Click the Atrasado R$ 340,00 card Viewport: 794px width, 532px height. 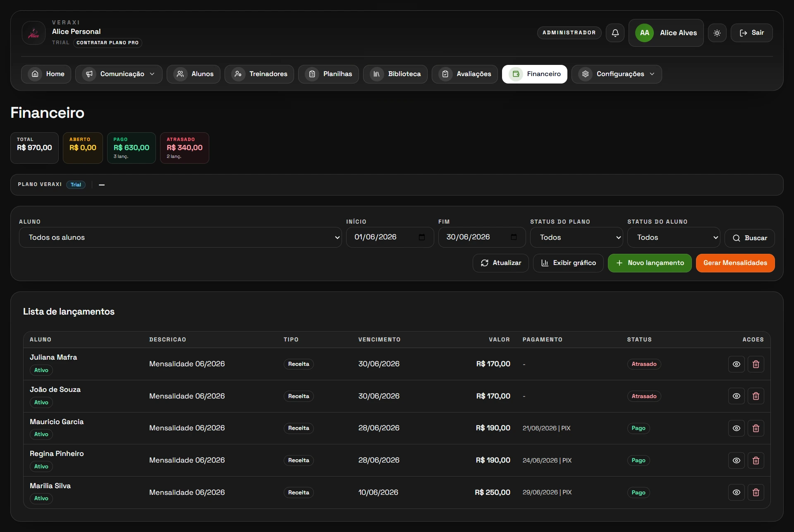(184, 148)
